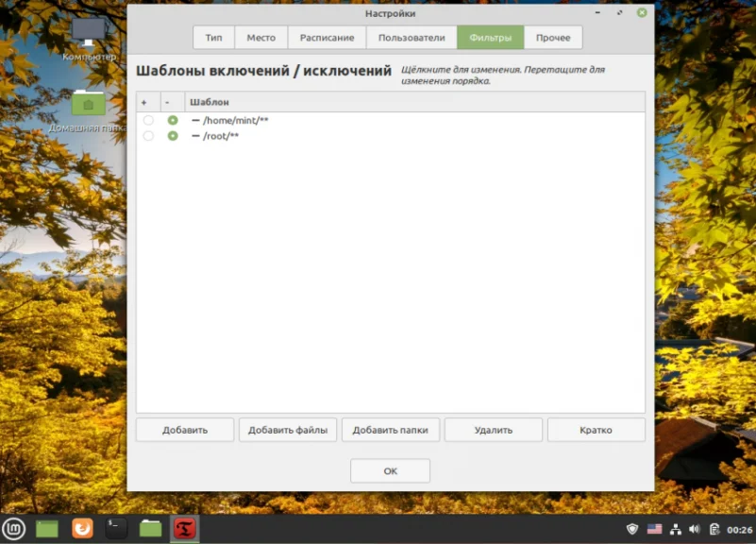
Task: Select the /root/** pattern row
Action: [x=391, y=136]
